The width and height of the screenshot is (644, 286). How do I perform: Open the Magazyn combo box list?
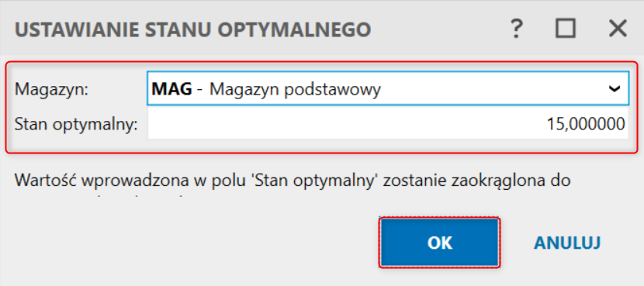(388, 88)
